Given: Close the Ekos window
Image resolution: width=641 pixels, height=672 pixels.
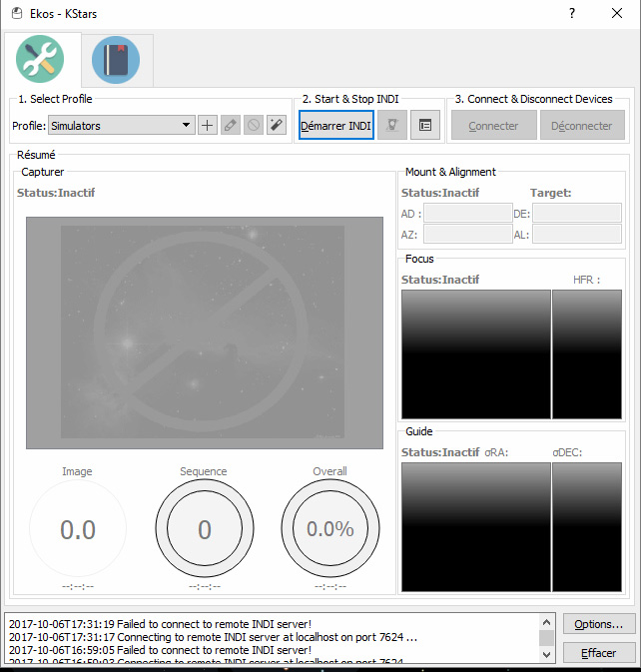Looking at the screenshot, I should coord(617,13).
